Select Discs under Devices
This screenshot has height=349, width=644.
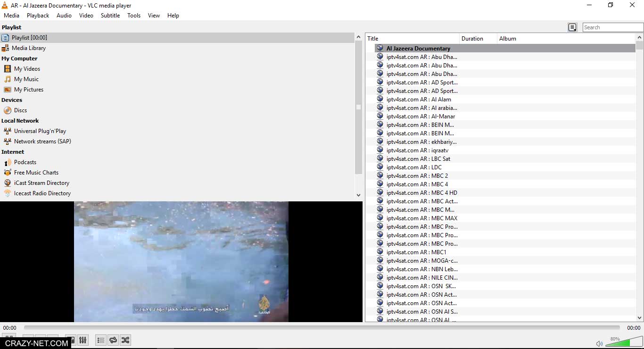(x=16, y=110)
